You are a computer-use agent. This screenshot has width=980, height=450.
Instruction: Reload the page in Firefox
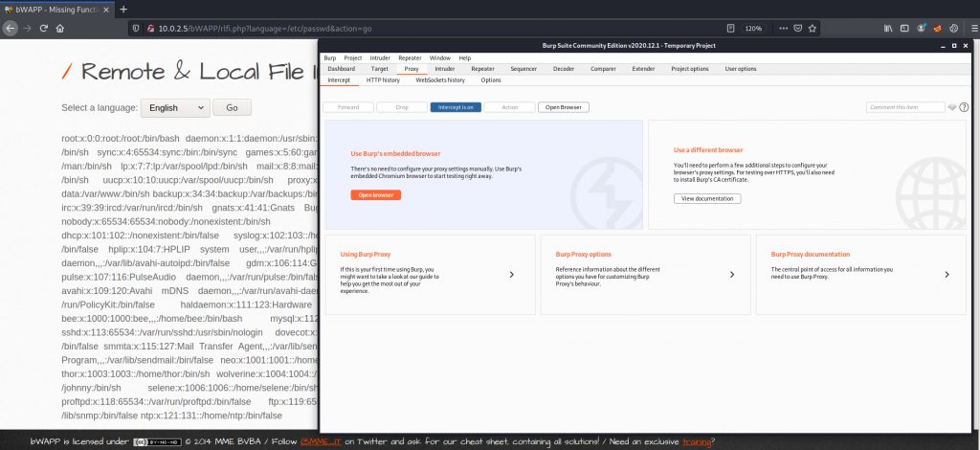coord(42,29)
